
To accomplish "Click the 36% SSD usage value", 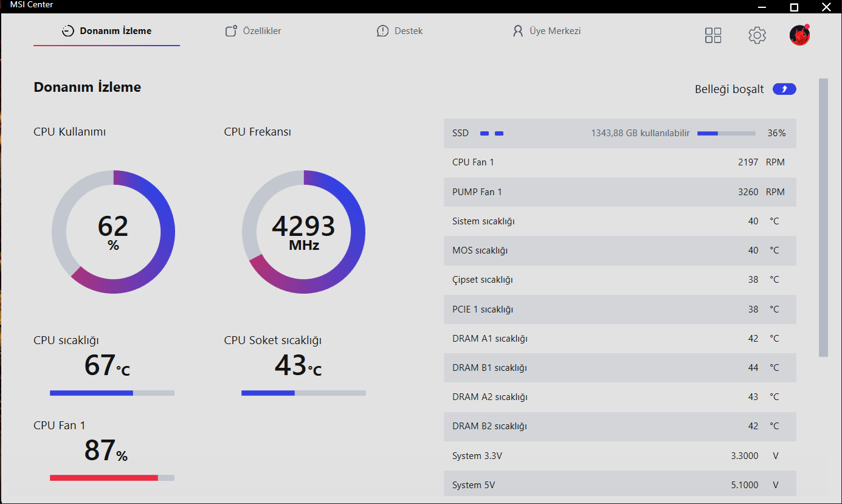I will coord(776,133).
